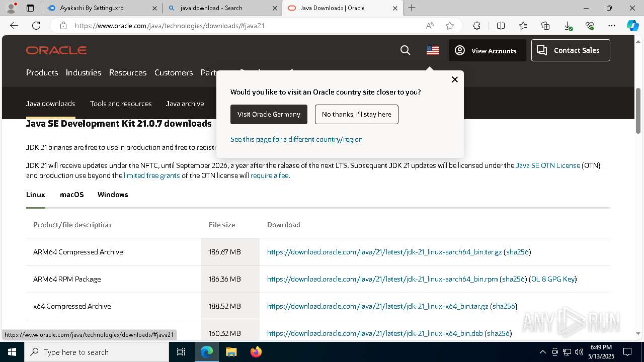This screenshot has height=362, width=644.
Task: Download jdk-21_linux-x64_bin.tar.gz link
Action: click(378, 306)
